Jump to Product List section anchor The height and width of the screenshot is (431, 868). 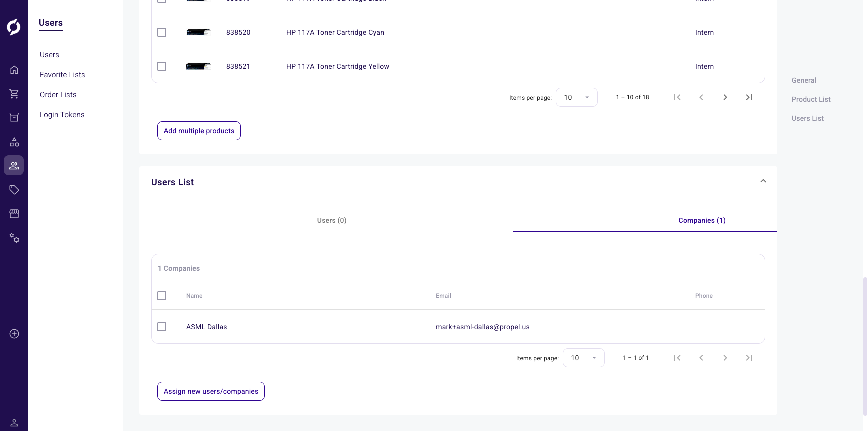tap(811, 99)
